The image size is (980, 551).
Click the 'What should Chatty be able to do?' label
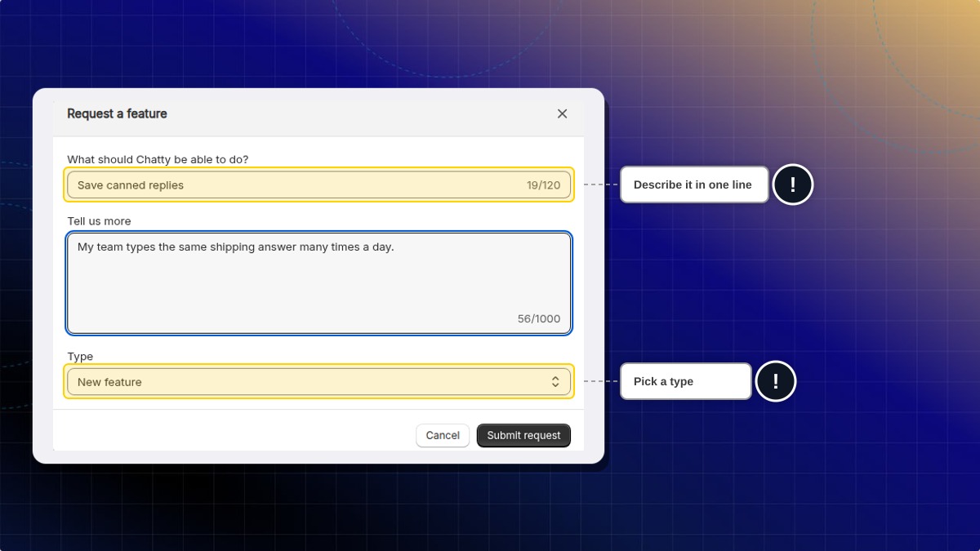158,159
